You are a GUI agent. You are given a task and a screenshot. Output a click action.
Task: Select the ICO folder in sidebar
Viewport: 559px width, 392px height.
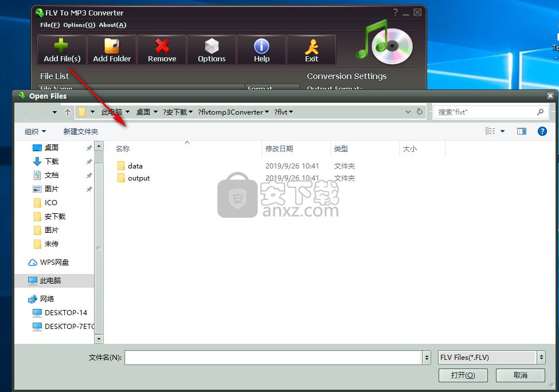[x=50, y=203]
